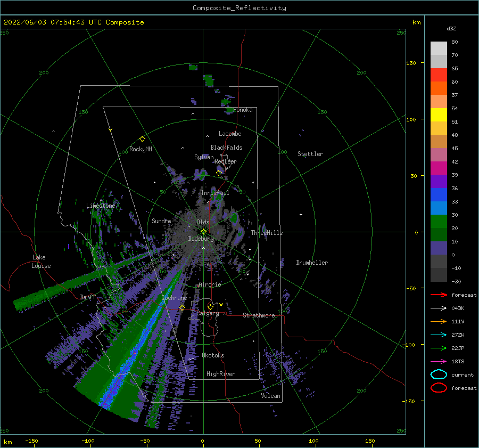This screenshot has height=448, width=479.
Task: Pick the orange 60-57 dBZ color swatch
Action: tap(439, 88)
